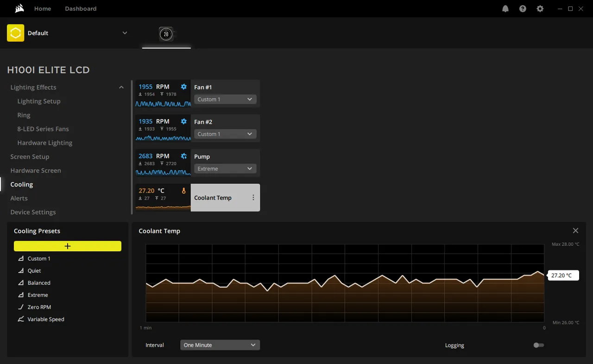593x364 pixels.
Task: Click the Fan #2 RPM graph tile
Action: click(x=163, y=128)
